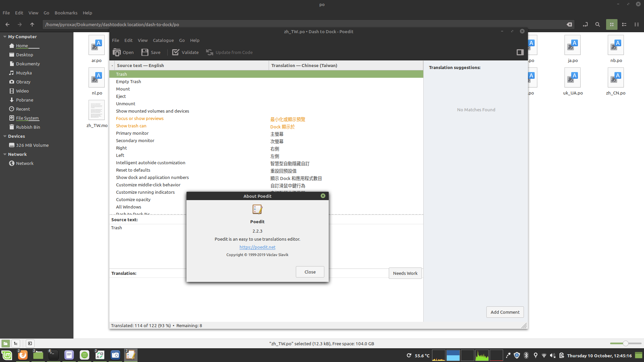The image size is (644, 362).
Task: Select the 'Focus or show previews' row
Action: 266,119
